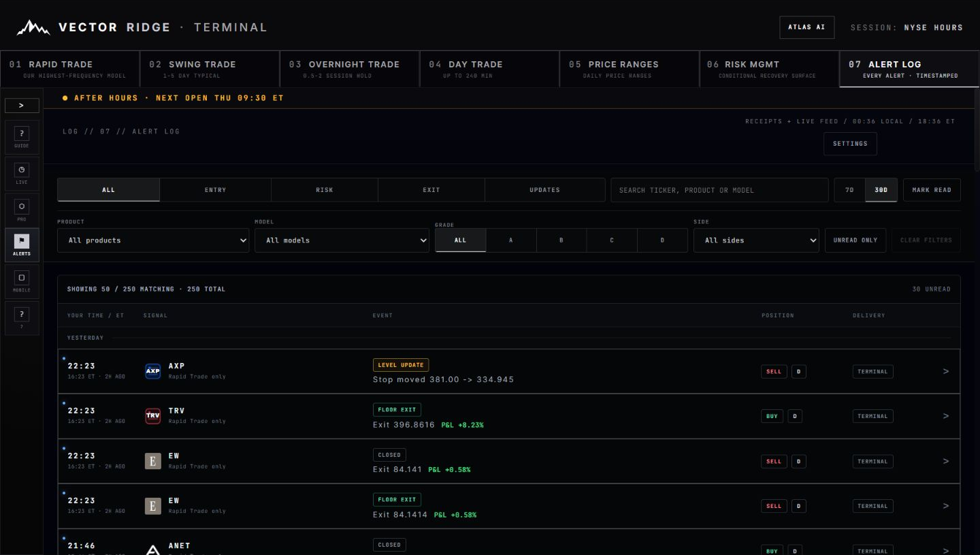The width and height of the screenshot is (980, 555).
Task: Click Clear Filters button
Action: [926, 240]
